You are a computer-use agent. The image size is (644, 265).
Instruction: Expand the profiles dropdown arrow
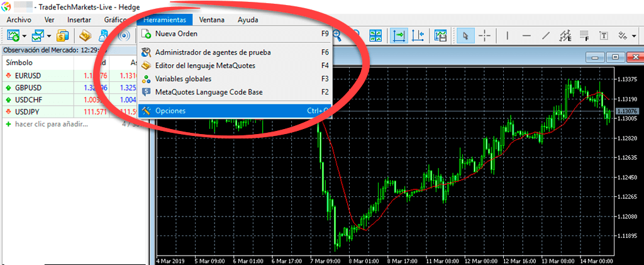coord(49,36)
